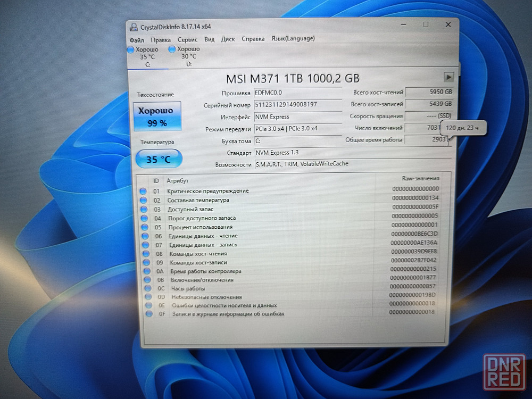Image resolution: width=532 pixels, height=399 pixels.
Task: Open the Диск menu
Action: [228, 39]
